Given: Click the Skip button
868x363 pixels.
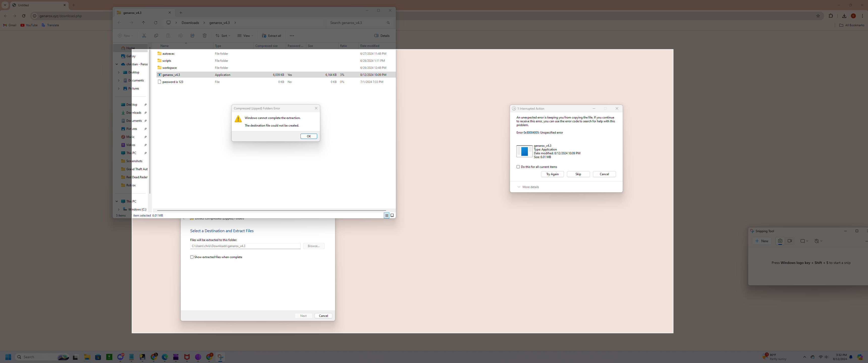Looking at the screenshot, I should pyautogui.click(x=578, y=174).
